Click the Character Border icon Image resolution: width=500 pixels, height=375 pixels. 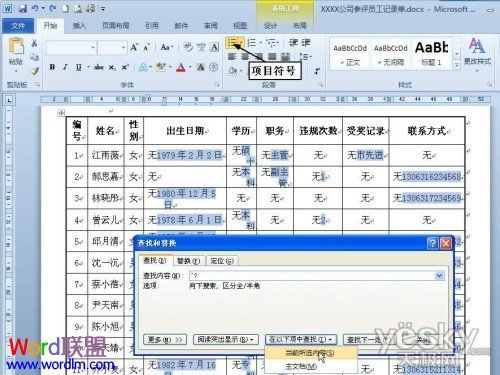(x=214, y=47)
